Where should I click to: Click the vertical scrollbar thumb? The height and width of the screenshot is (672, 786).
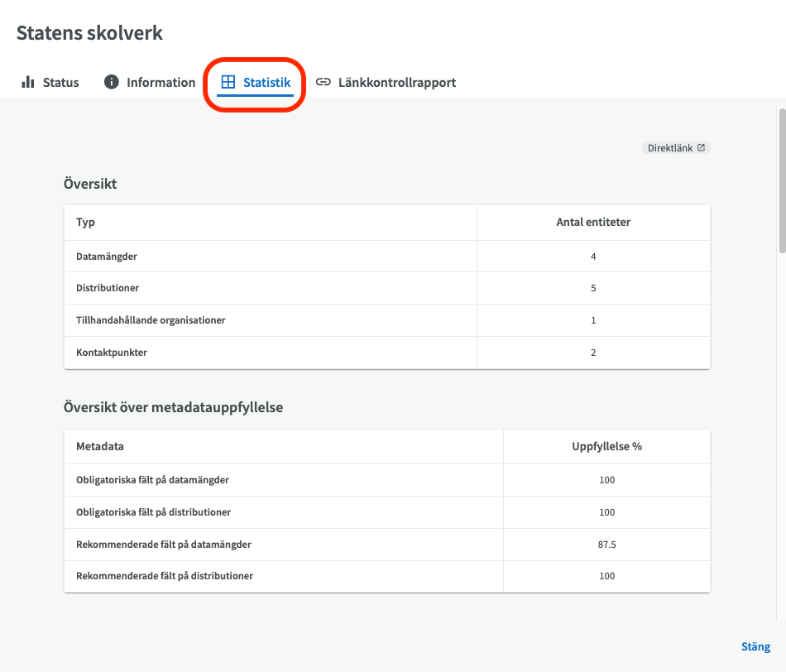[782, 180]
